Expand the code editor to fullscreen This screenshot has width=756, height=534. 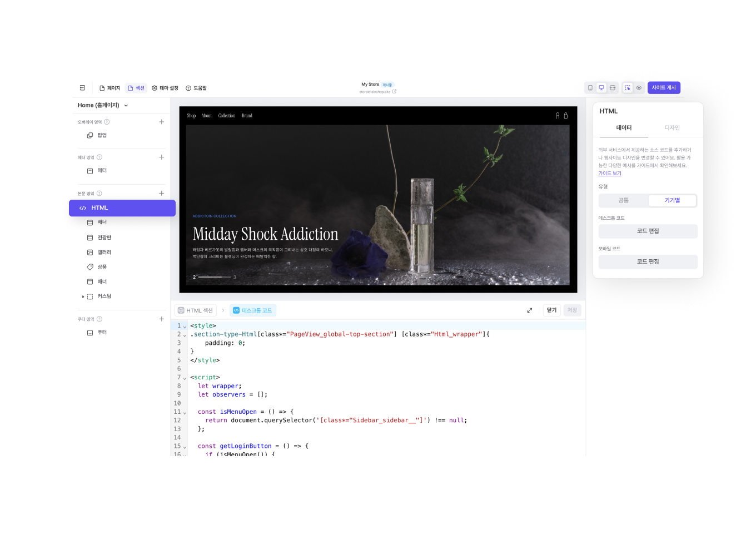tap(529, 310)
